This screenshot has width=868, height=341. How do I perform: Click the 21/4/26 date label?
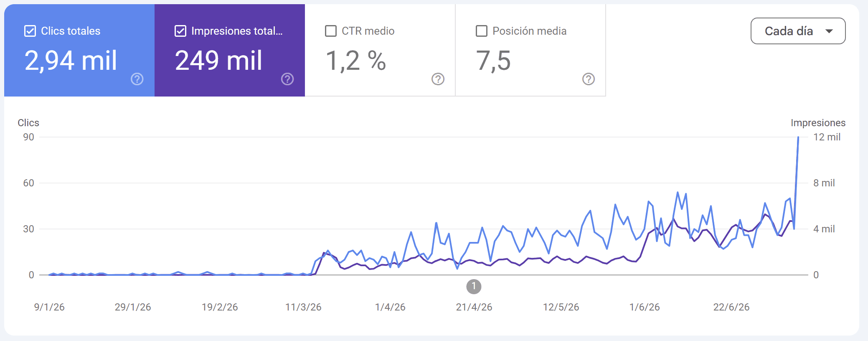click(x=474, y=307)
